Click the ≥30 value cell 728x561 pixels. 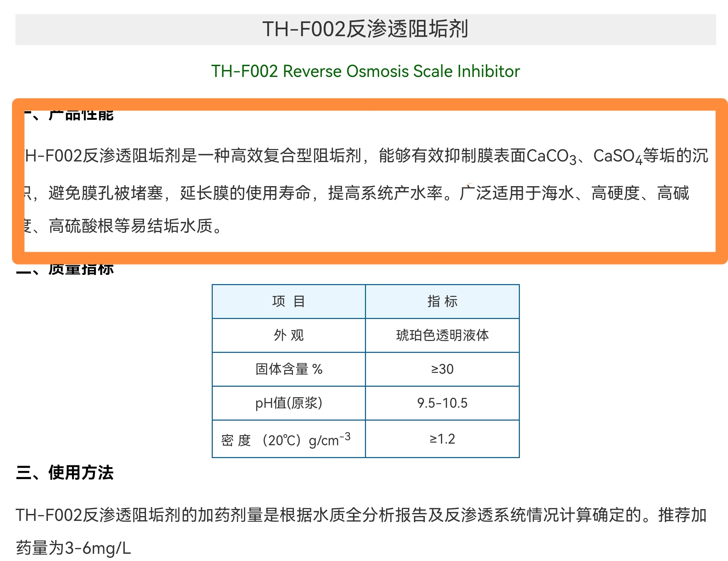click(x=442, y=369)
